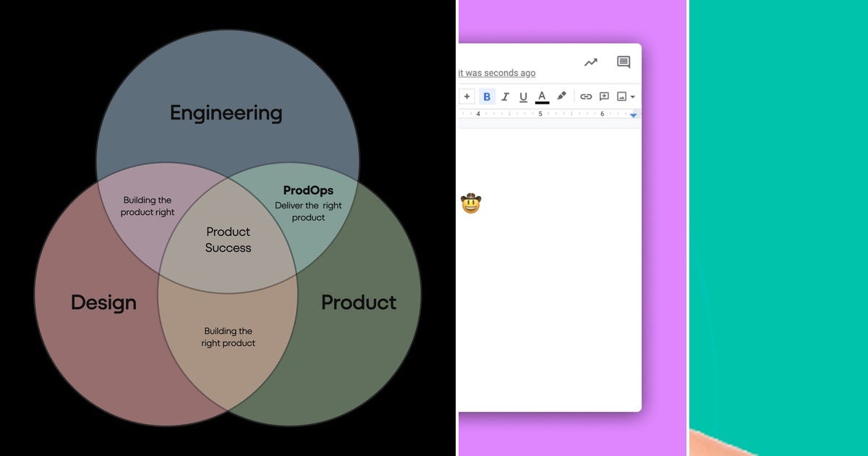Click the blue download-style ruler arrow

coord(634,114)
